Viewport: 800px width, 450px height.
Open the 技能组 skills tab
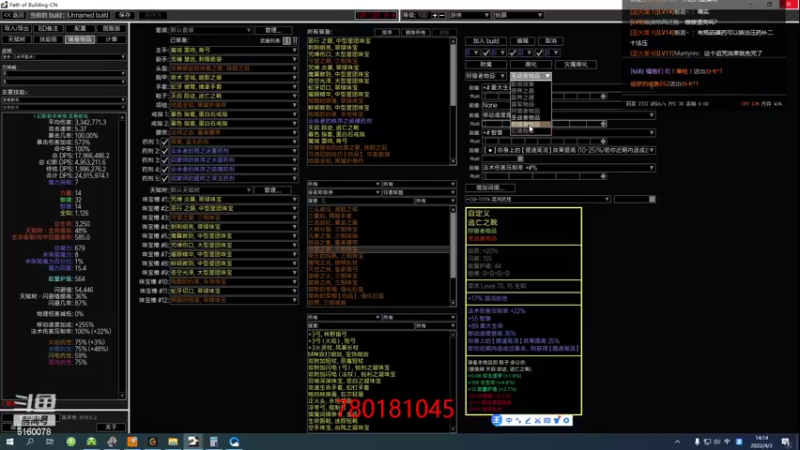pyautogui.click(x=48, y=39)
